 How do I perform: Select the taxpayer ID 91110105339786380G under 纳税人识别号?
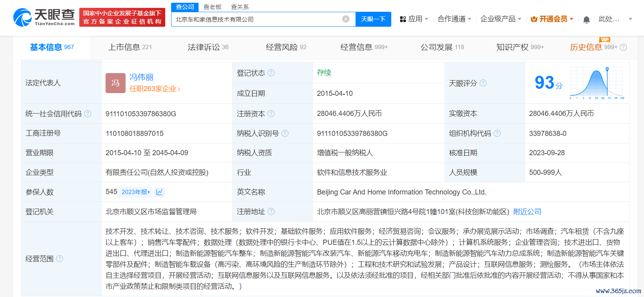(352, 133)
